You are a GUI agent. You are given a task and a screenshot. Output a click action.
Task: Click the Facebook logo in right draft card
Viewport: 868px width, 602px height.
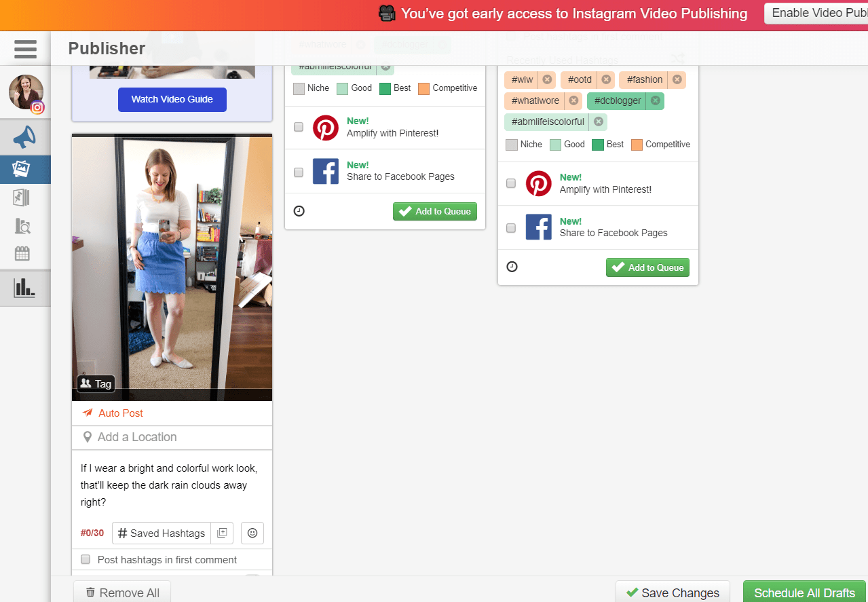coord(539,227)
